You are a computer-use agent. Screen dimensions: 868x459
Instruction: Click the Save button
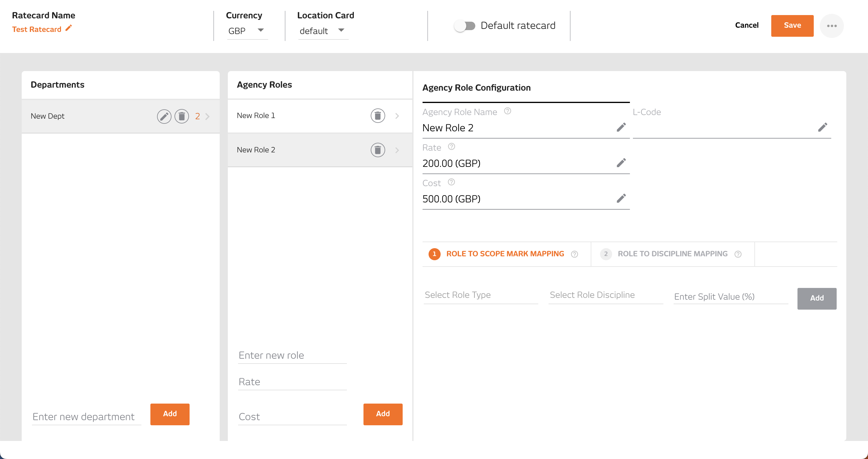pos(792,26)
